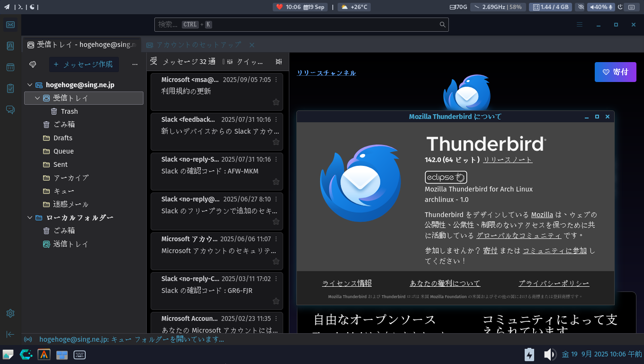This screenshot has height=364, width=644.
Task: Switch to the 受信トレイ tab
Action: [82, 45]
